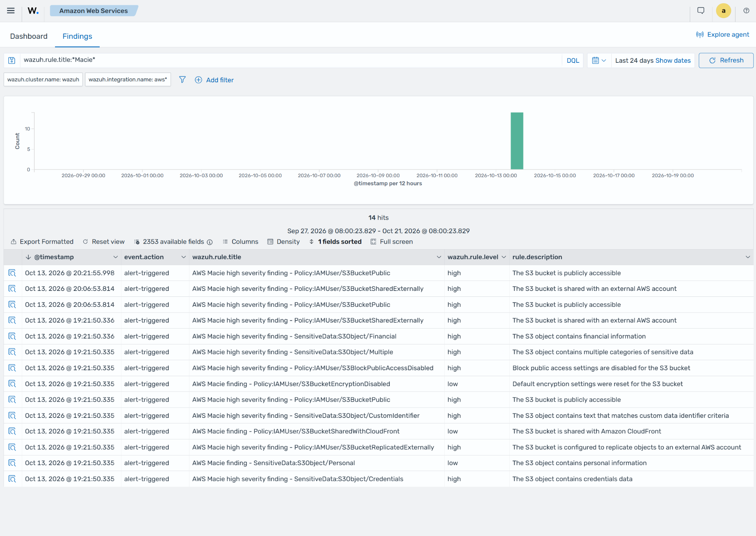Image resolution: width=756 pixels, height=536 pixels.
Task: Open the user avatar menu
Action: tap(723, 11)
